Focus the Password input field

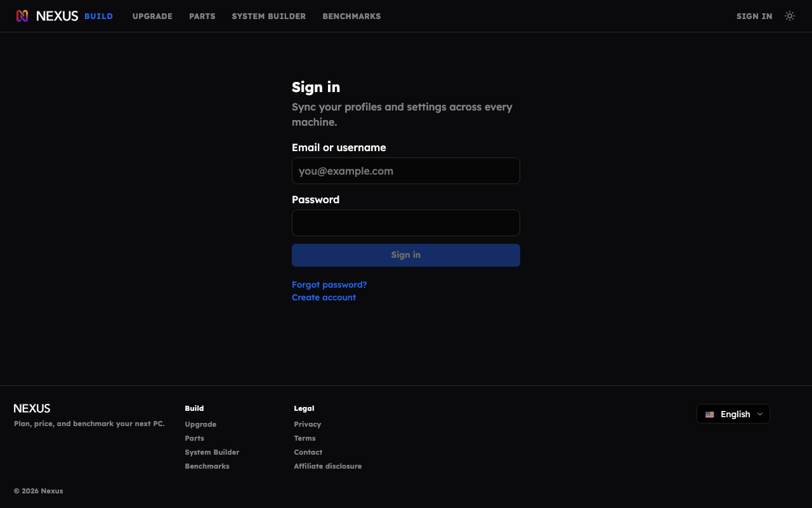pos(406,223)
